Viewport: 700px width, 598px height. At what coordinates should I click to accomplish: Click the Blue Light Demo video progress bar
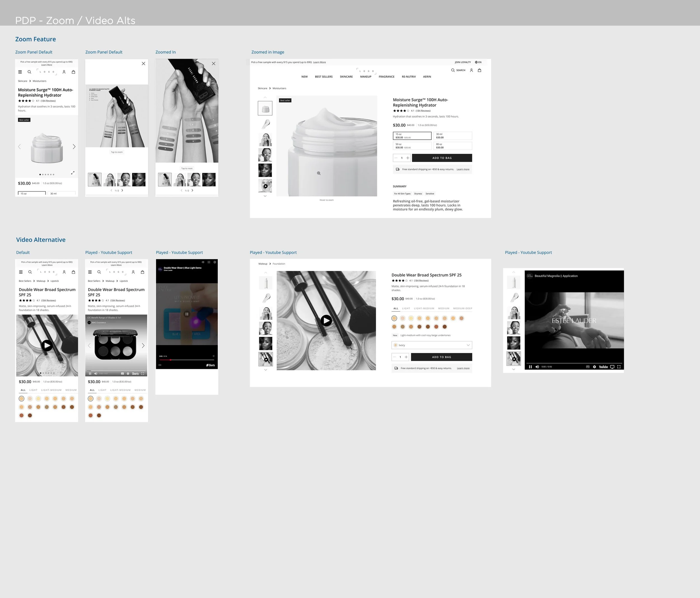point(186,360)
